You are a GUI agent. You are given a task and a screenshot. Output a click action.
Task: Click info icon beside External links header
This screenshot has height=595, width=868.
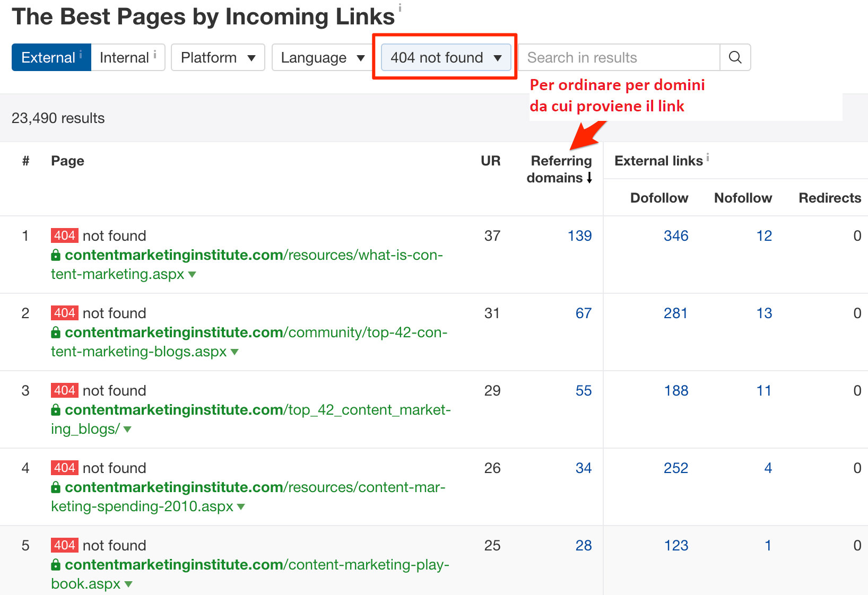point(708,157)
